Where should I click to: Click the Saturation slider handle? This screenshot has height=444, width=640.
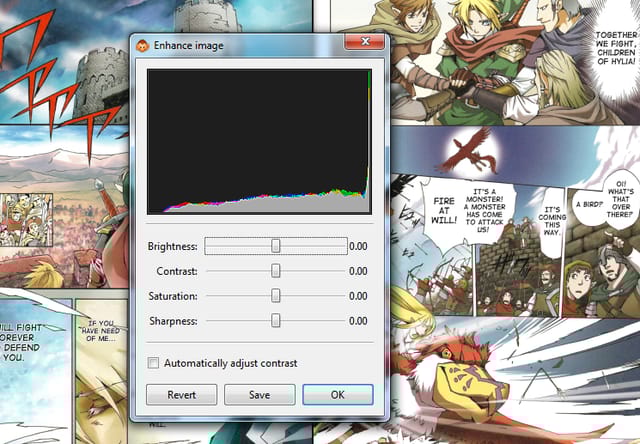point(276,296)
